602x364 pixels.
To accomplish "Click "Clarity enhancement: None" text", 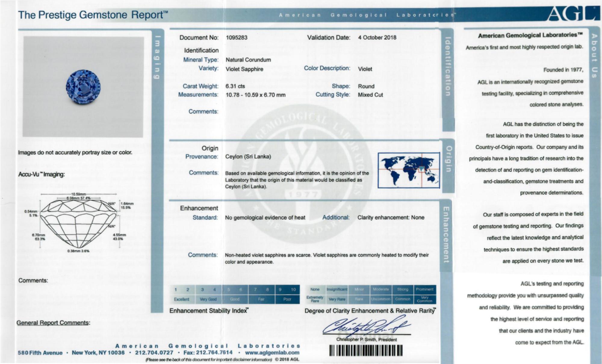I will [x=391, y=217].
